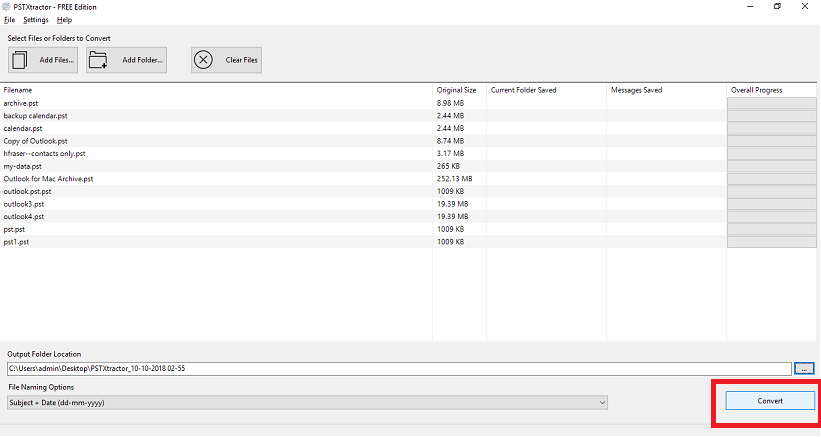Click the Output Folder Location path field

pos(399,368)
